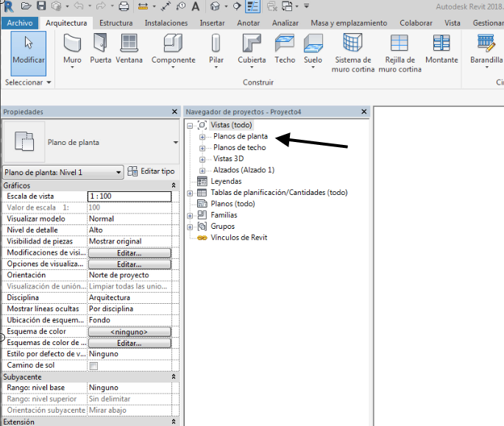Select the Techo ceiling tool
This screenshot has width=504, height=426.
[285, 49]
